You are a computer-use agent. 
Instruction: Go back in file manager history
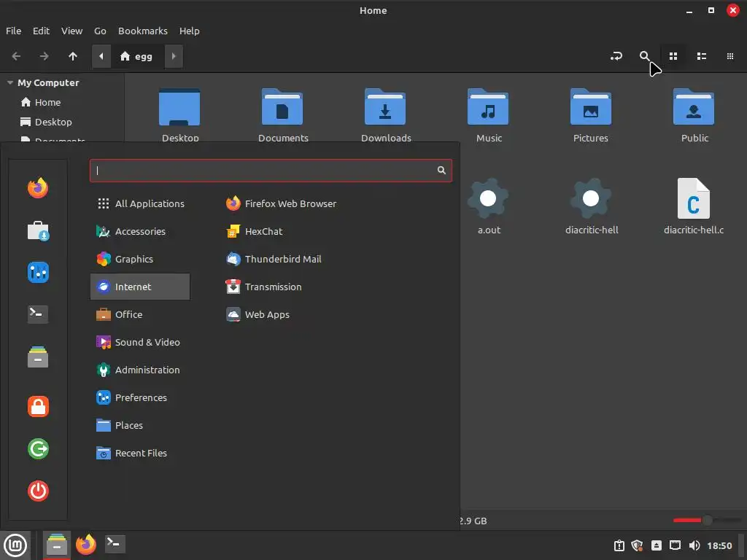pyautogui.click(x=16, y=56)
